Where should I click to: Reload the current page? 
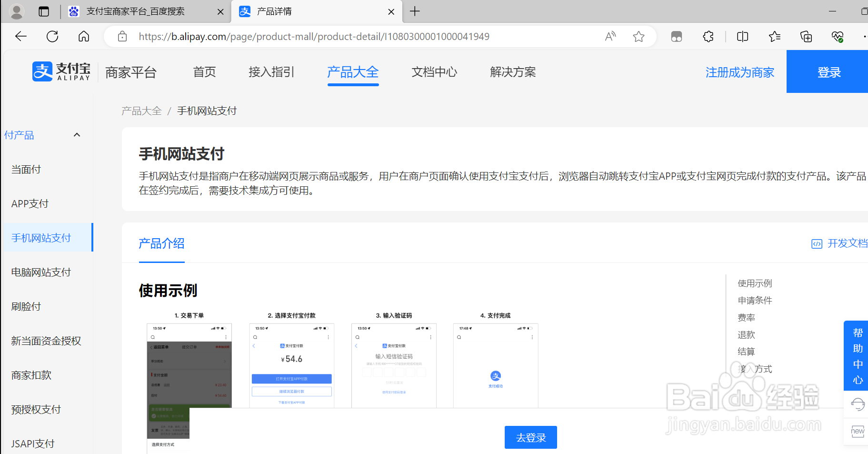point(52,36)
